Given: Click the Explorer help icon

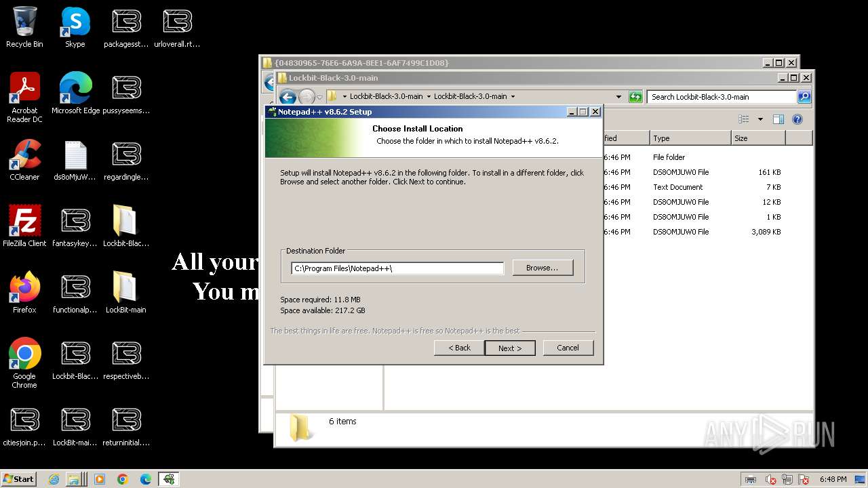Looking at the screenshot, I should tap(797, 119).
